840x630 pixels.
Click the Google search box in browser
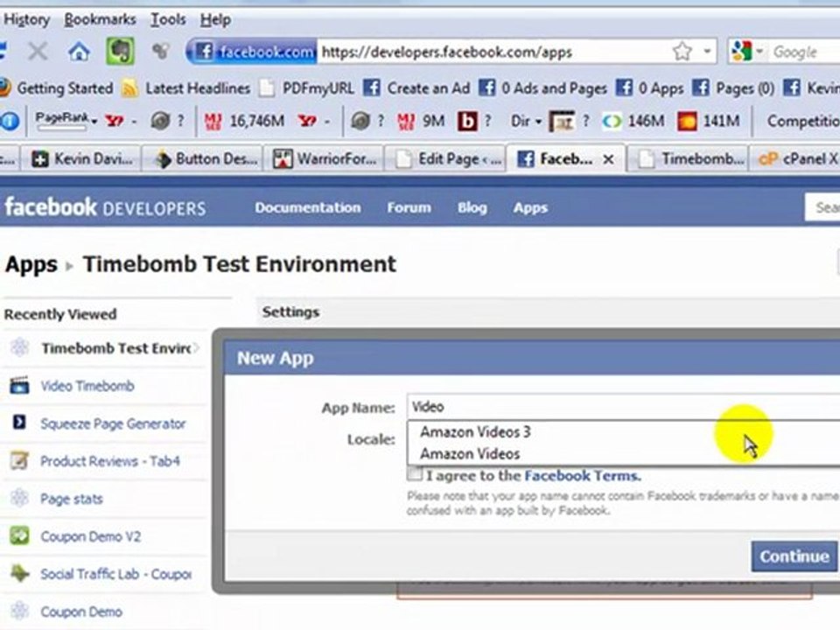pos(805,52)
